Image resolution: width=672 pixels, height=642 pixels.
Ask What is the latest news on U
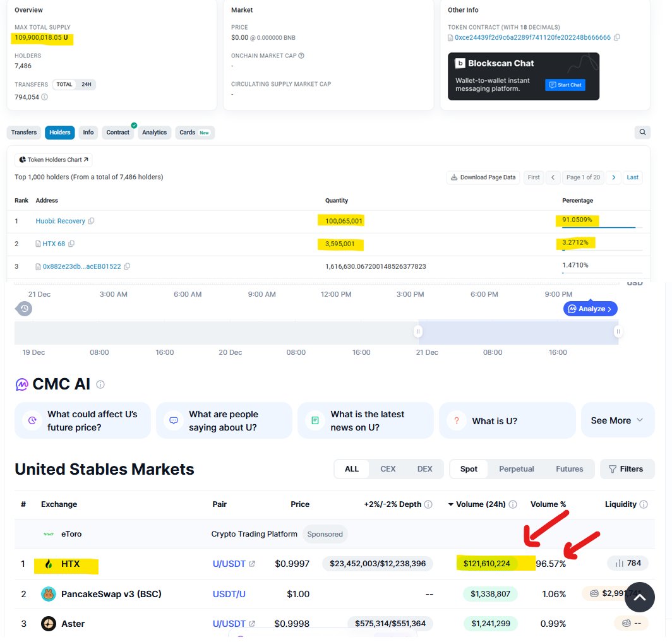pyautogui.click(x=365, y=420)
